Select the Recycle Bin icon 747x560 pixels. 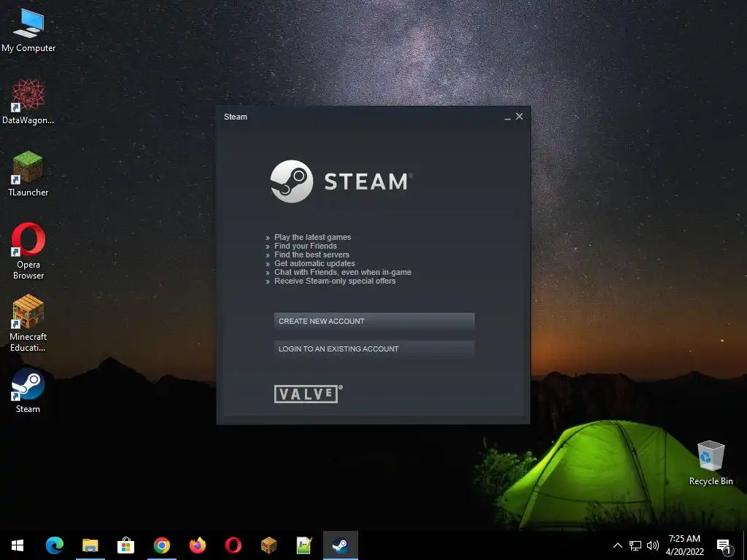click(711, 463)
